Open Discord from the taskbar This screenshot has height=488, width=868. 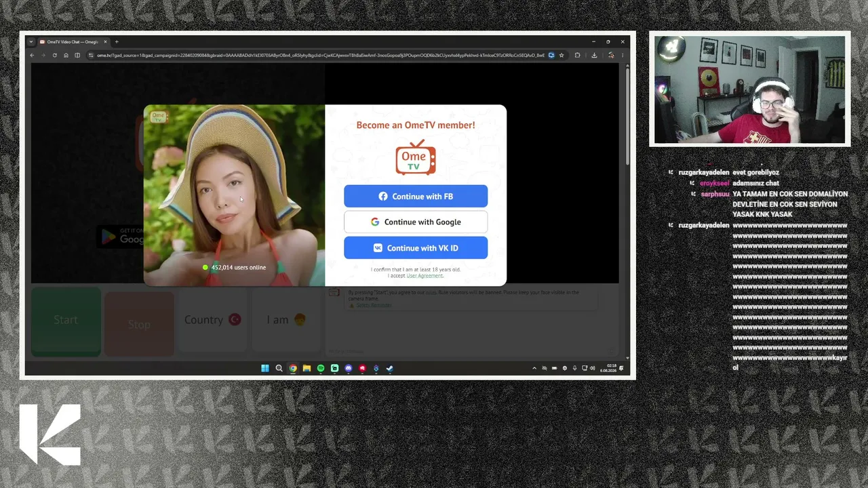coord(349,369)
